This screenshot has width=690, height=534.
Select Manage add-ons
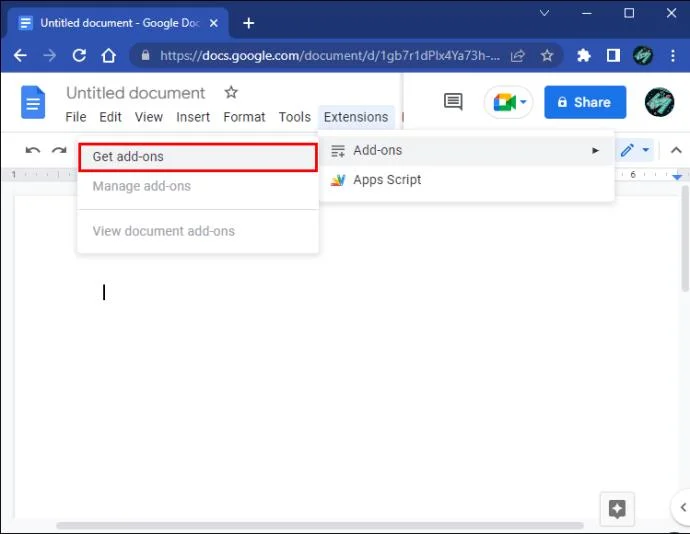(x=198, y=186)
